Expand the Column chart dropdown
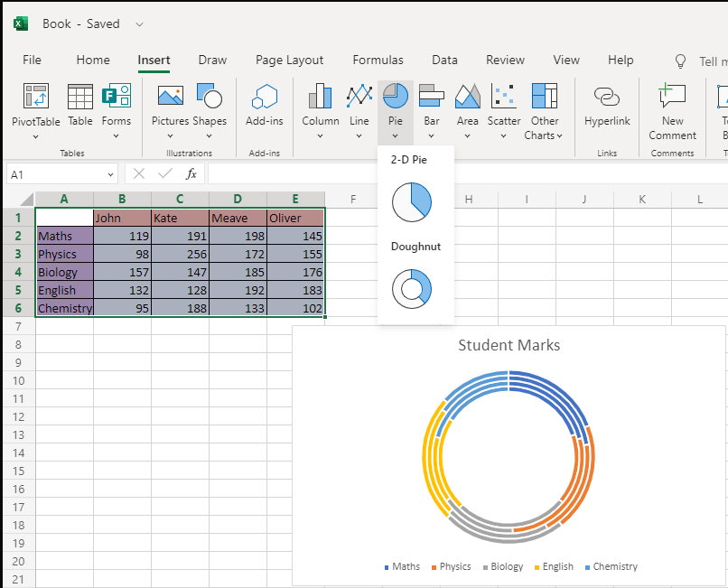 point(321,136)
